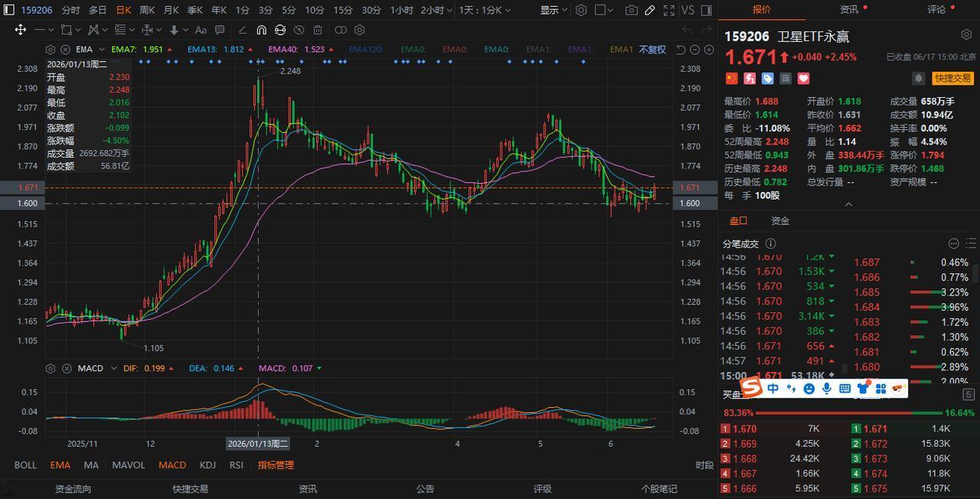Delete drawings with the trash icon
This screenshot has width=980, height=499.
pos(317,30)
